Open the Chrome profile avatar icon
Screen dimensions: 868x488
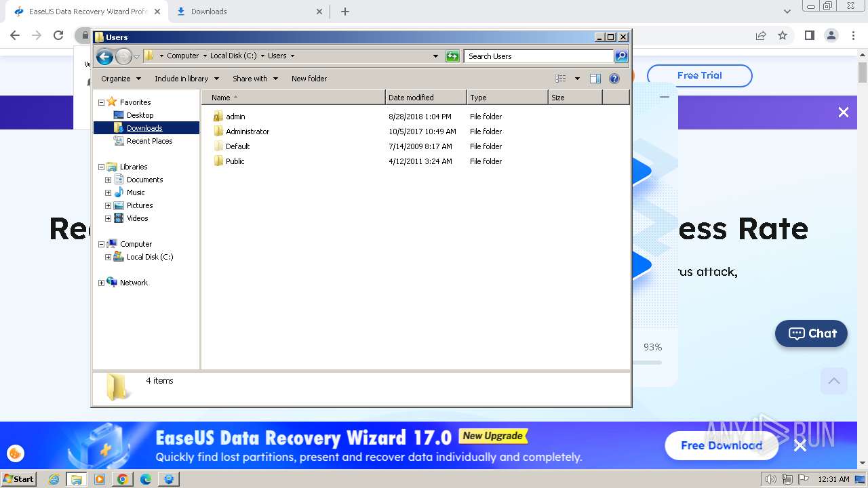coord(831,35)
